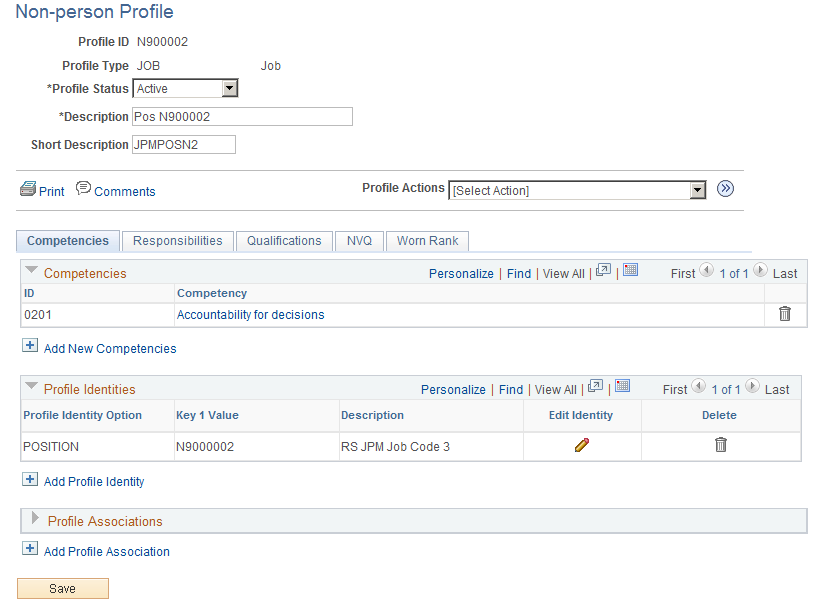Download Competencies grid to spreadsheet icon

point(630,270)
